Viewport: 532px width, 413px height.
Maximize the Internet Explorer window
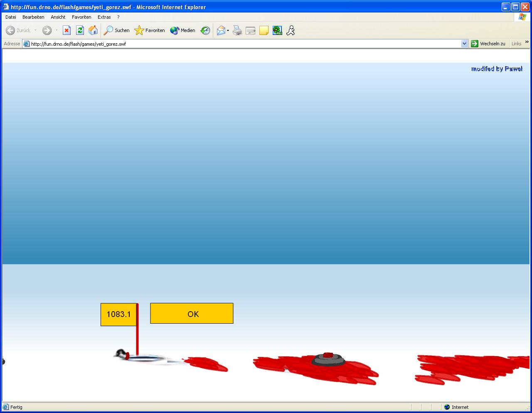point(515,7)
